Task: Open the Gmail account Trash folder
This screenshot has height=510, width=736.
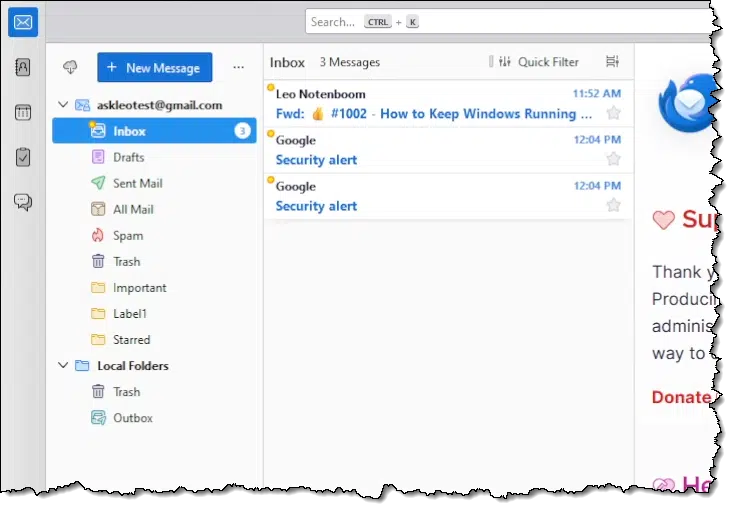Action: click(154, 261)
